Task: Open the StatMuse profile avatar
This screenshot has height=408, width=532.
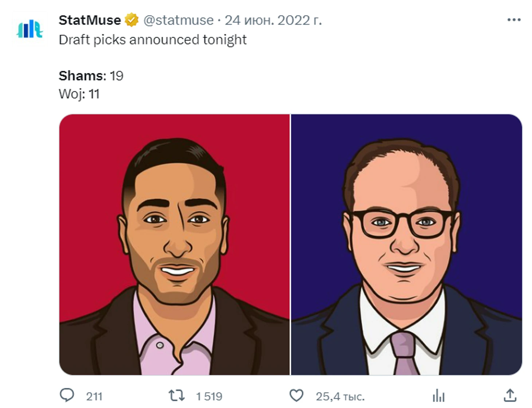Action: click(30, 29)
